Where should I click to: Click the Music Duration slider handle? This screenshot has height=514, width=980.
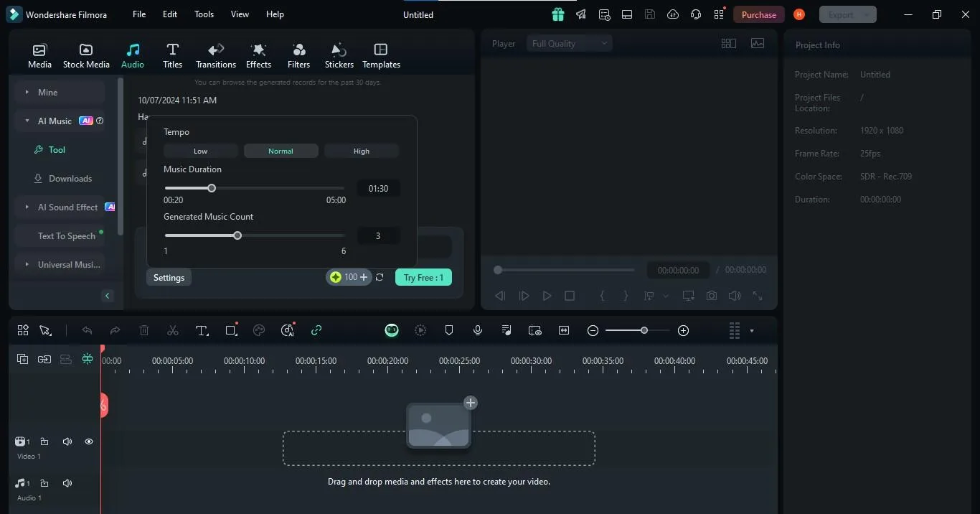pyautogui.click(x=212, y=188)
